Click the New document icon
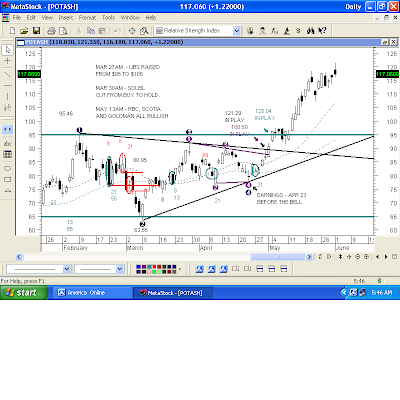Viewport: 400px width, 400px height. pos(12,31)
